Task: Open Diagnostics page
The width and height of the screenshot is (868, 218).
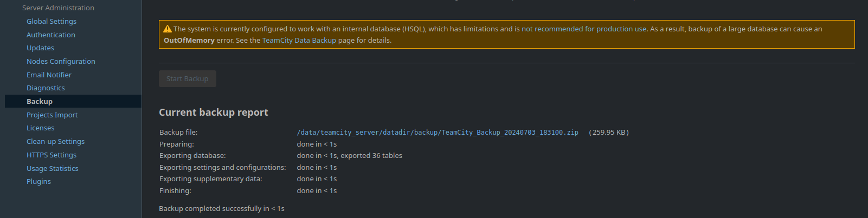Action: [x=46, y=88]
